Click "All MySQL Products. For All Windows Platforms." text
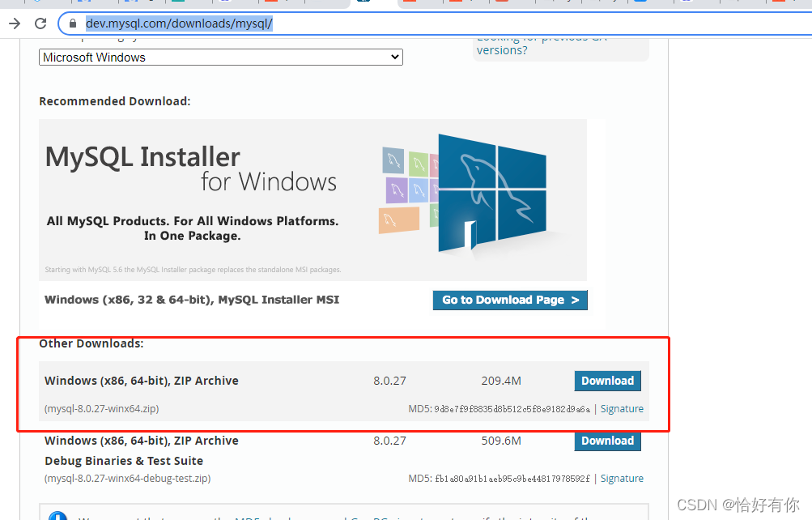The width and height of the screenshot is (812, 520). coord(193,221)
